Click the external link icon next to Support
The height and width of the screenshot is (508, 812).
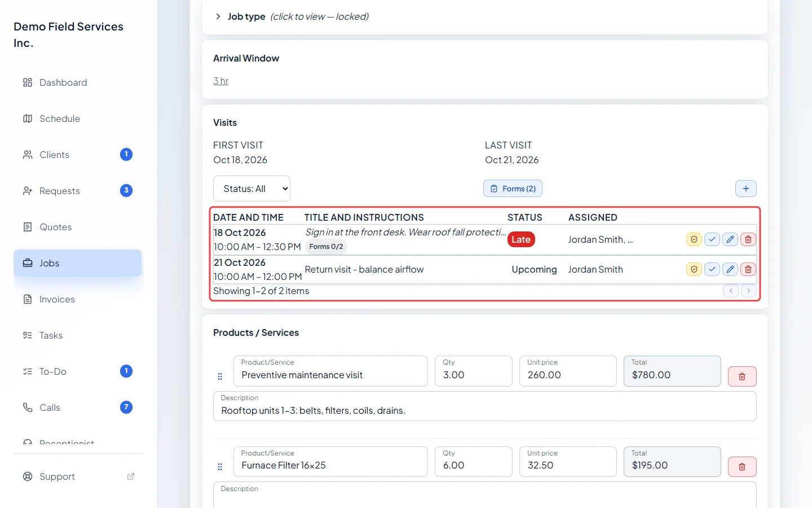pos(131,476)
